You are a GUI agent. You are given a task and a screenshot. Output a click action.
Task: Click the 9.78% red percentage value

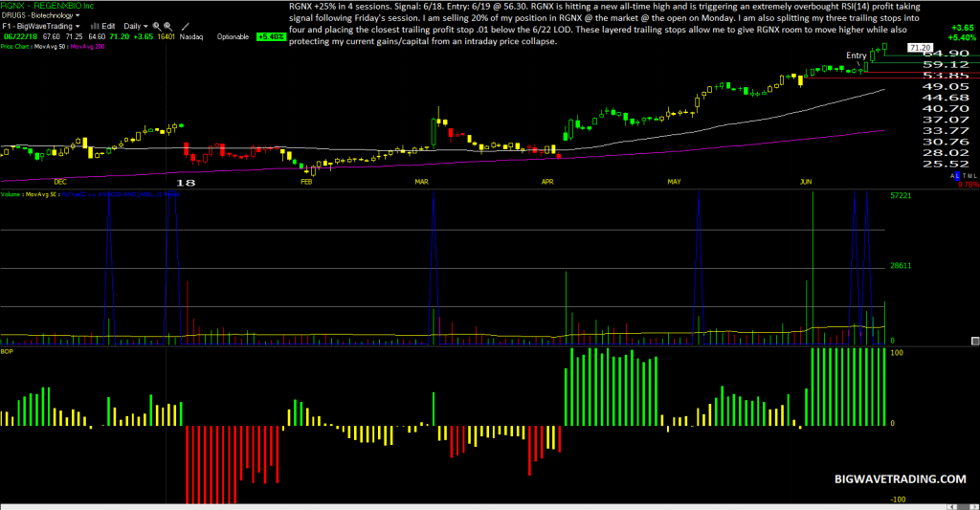[969, 185]
